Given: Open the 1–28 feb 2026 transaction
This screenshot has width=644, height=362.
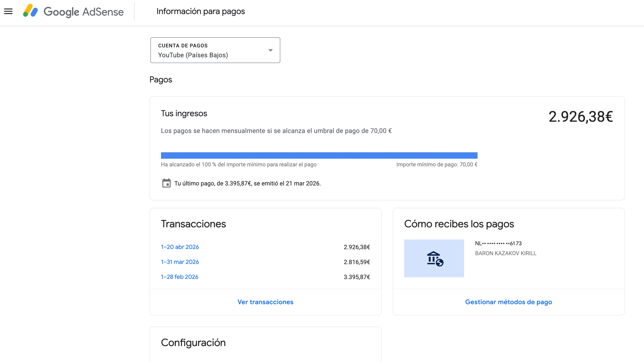Looking at the screenshot, I should tap(180, 277).
